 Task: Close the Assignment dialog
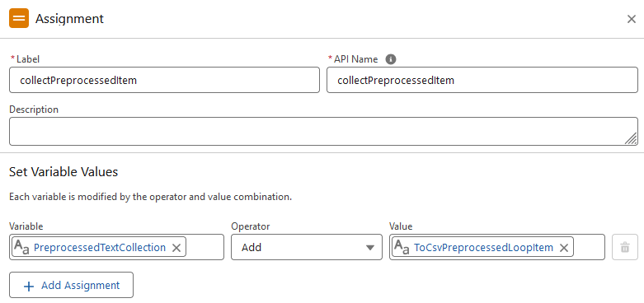tap(632, 19)
